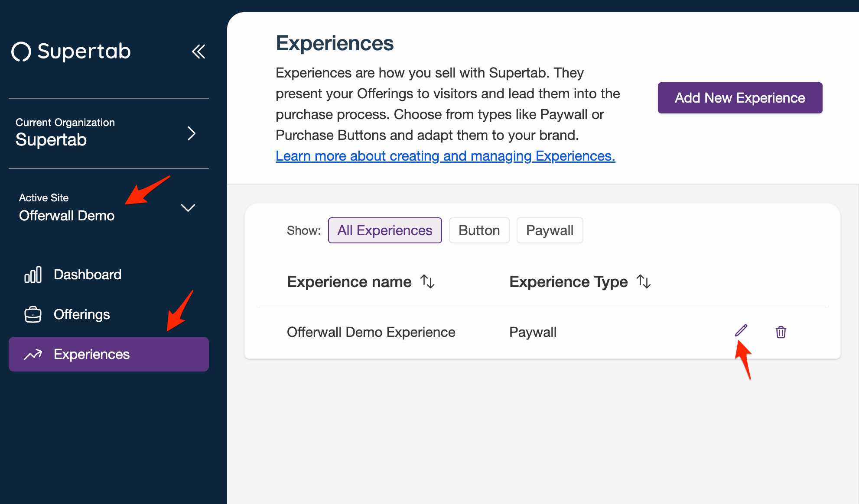Screen dimensions: 859x504
Task: Open Current Organization chevron
Action: 191,133
